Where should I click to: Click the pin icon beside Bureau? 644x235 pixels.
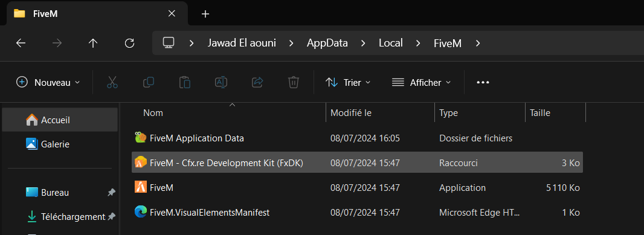coord(111,192)
